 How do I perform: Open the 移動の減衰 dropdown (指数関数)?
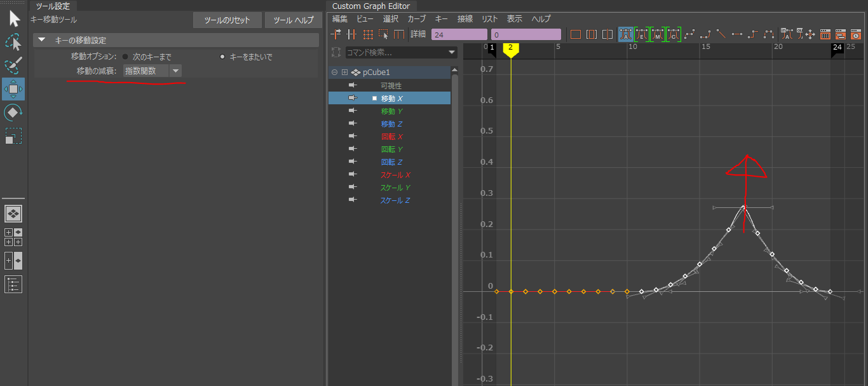[x=152, y=71]
